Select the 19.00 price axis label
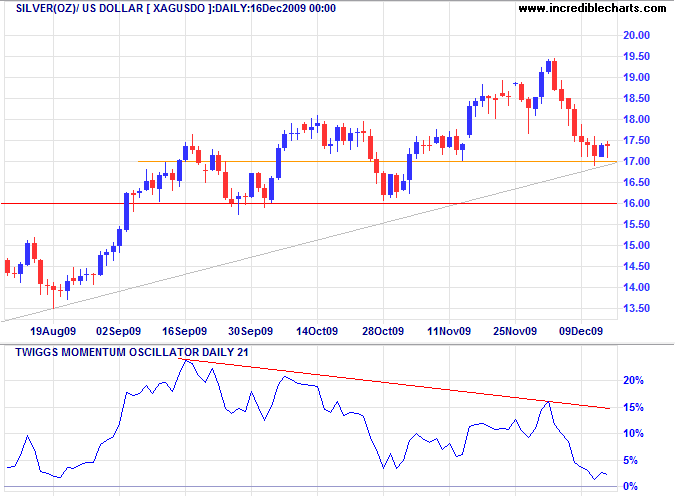The width and height of the screenshot is (675, 500). [x=636, y=78]
